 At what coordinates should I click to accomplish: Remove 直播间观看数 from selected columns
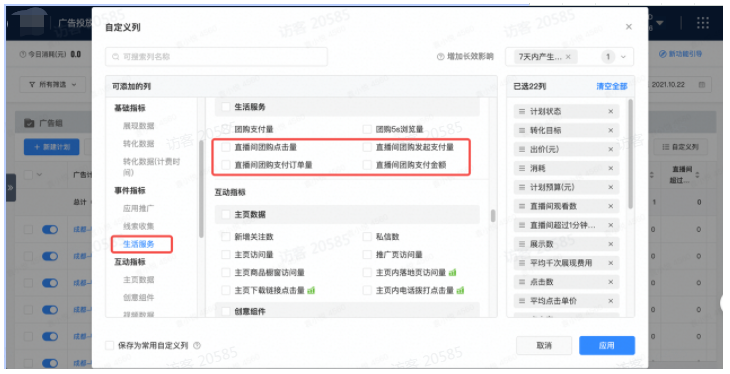coord(610,206)
